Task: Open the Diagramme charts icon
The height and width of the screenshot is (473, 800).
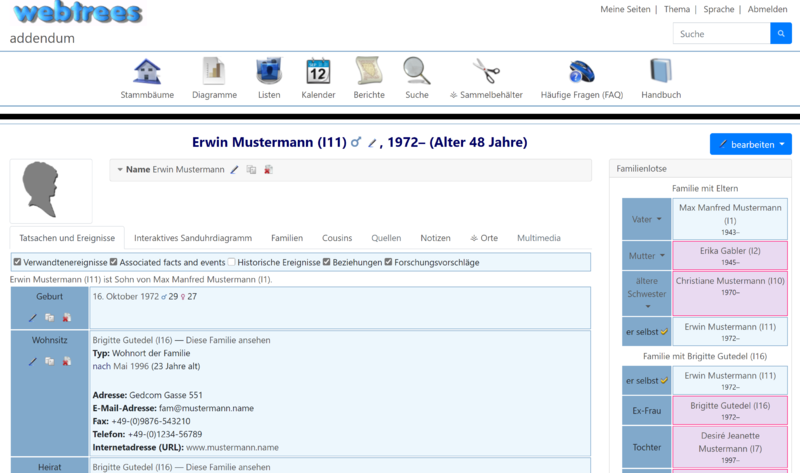Action: click(x=214, y=71)
